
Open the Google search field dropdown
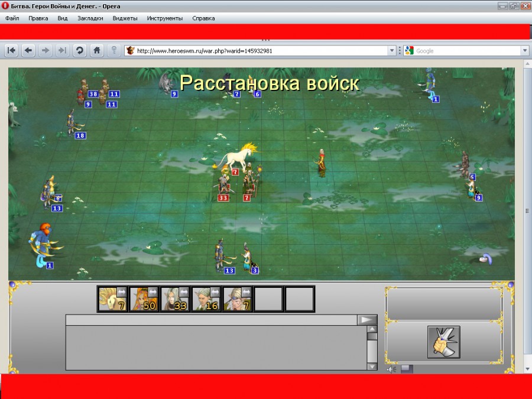click(x=525, y=51)
